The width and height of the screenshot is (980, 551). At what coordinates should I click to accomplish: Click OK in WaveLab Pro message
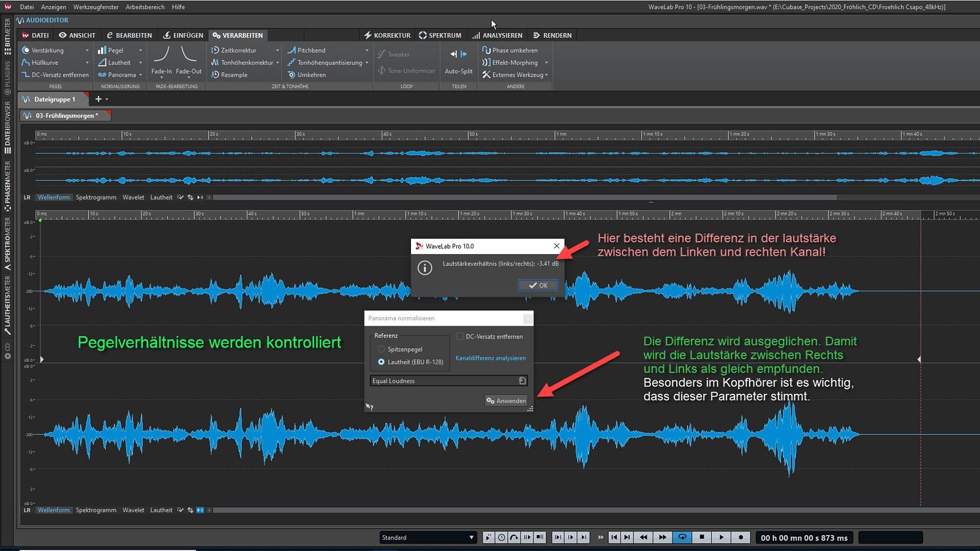click(538, 285)
